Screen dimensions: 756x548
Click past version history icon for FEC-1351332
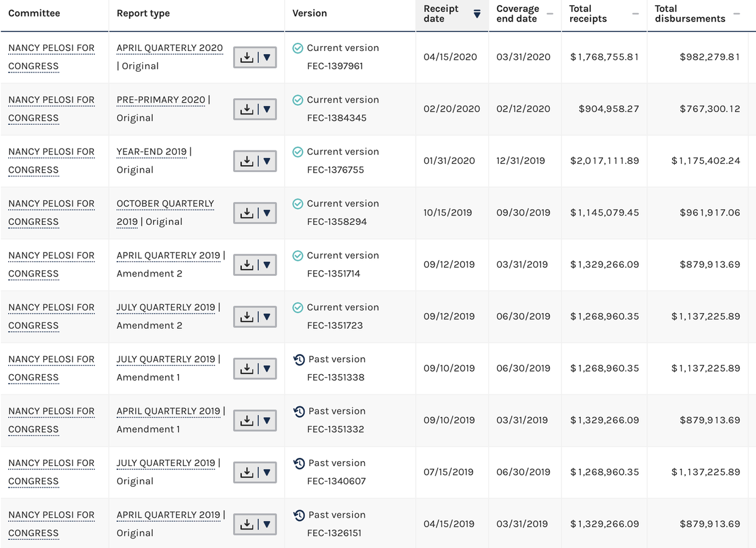299,411
